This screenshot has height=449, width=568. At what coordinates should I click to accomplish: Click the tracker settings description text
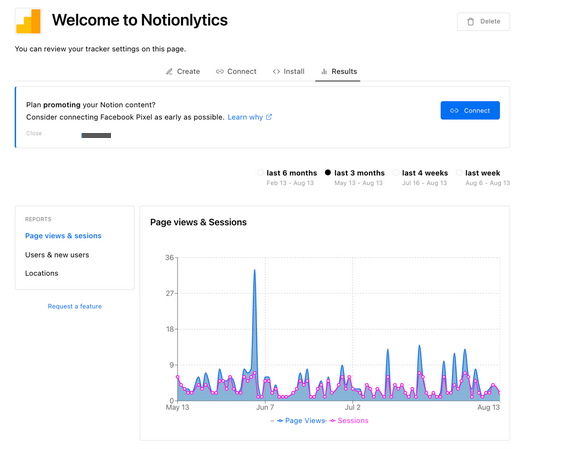(x=100, y=49)
